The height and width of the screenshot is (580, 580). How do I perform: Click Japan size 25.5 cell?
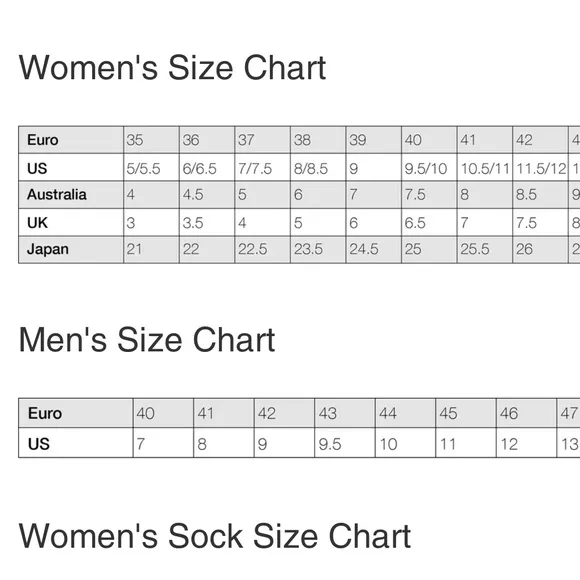click(x=485, y=249)
